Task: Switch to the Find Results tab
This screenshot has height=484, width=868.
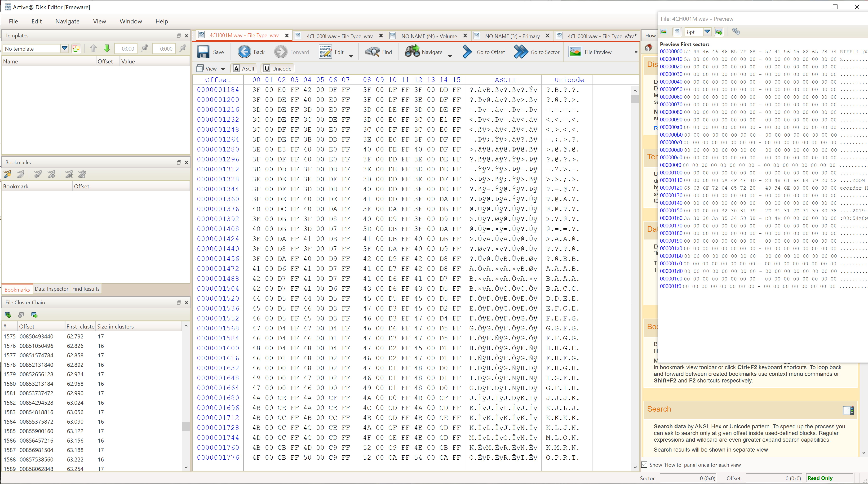Action: click(86, 289)
